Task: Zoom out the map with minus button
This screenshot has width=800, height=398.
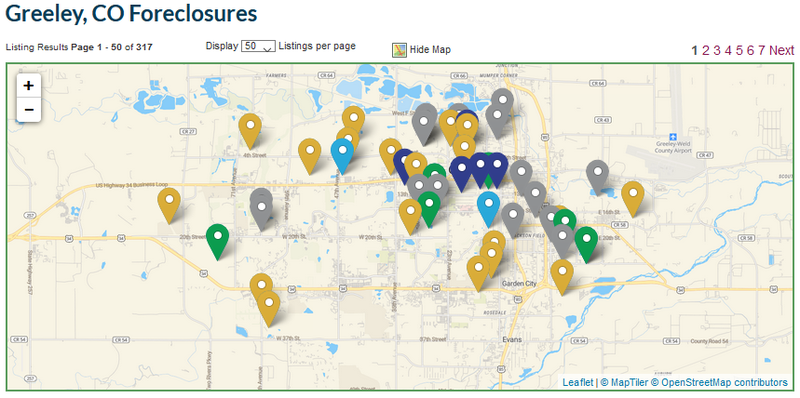Action: click(29, 110)
